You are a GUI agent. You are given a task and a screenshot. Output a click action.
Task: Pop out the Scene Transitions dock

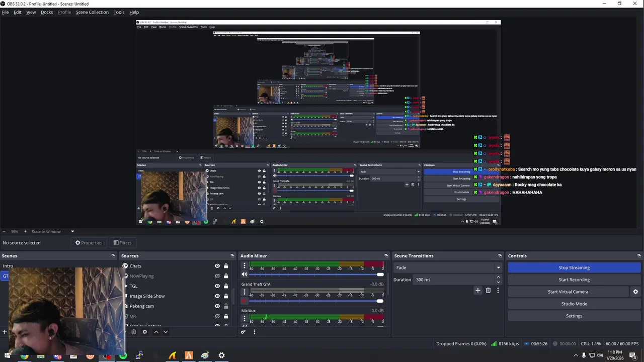point(500,256)
